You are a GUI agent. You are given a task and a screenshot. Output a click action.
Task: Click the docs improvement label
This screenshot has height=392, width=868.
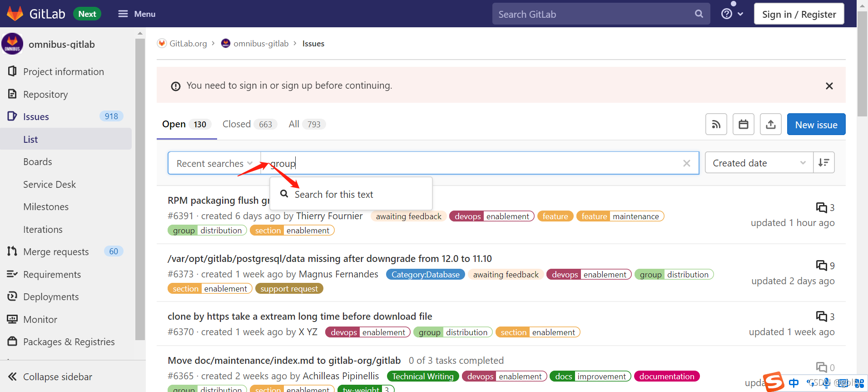pyautogui.click(x=590, y=377)
